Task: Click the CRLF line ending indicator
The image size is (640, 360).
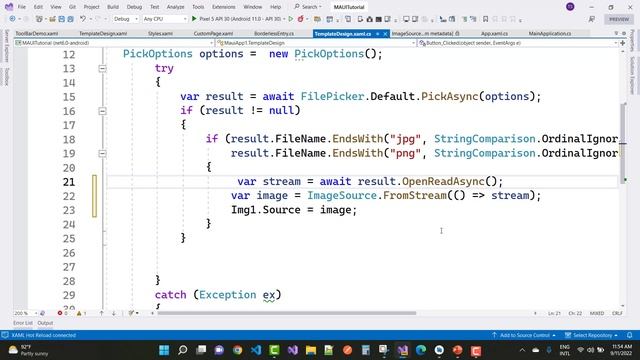Action: [x=617, y=313]
